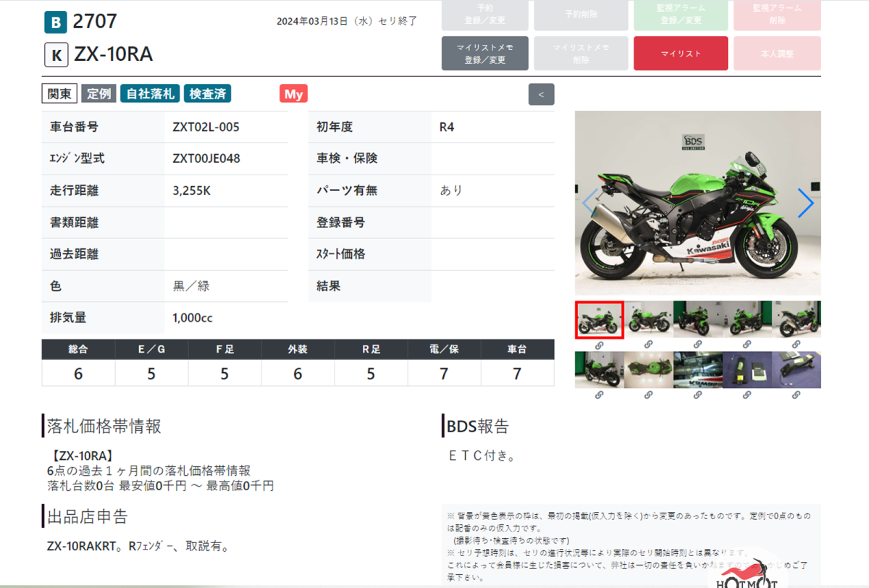Click the 出品店申告 section heading
This screenshot has width=869, height=588.
click(x=88, y=516)
